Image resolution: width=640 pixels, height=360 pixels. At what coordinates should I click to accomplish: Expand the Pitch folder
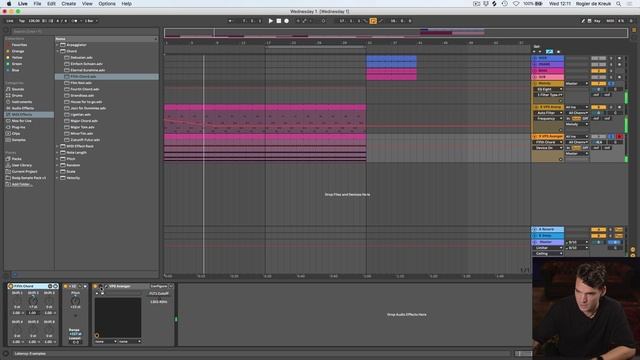click(58, 159)
